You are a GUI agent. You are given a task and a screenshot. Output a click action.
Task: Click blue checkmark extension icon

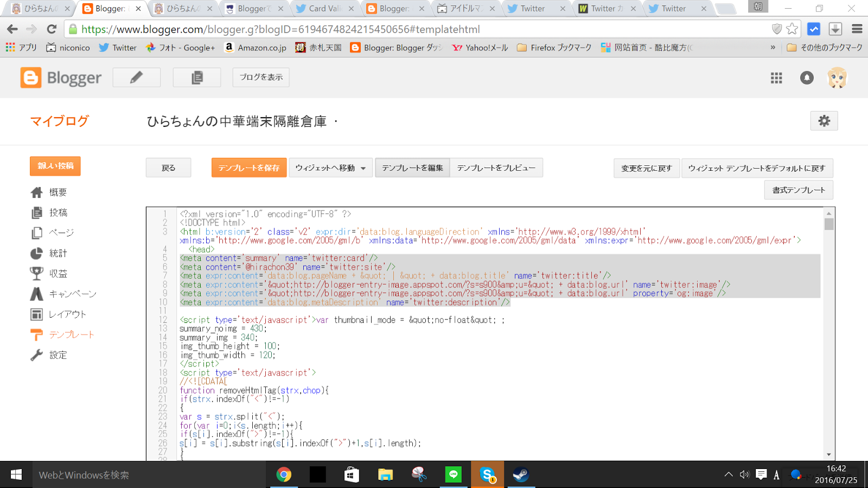[814, 29]
